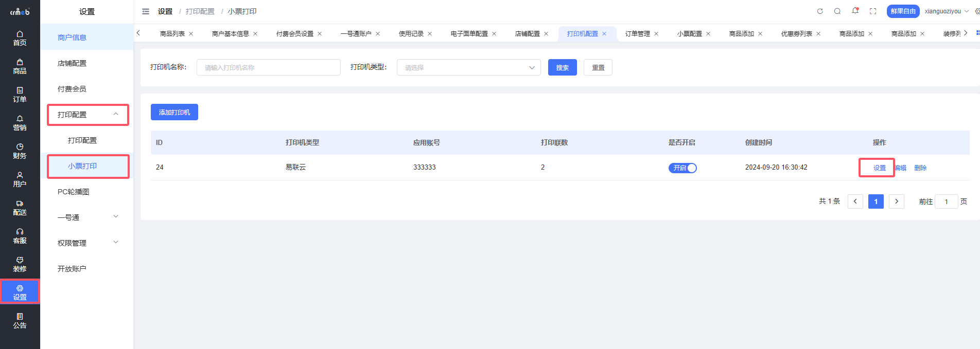Click the refresh icon in top bar
Viewport: 980px width, 349px height.
[x=820, y=11]
